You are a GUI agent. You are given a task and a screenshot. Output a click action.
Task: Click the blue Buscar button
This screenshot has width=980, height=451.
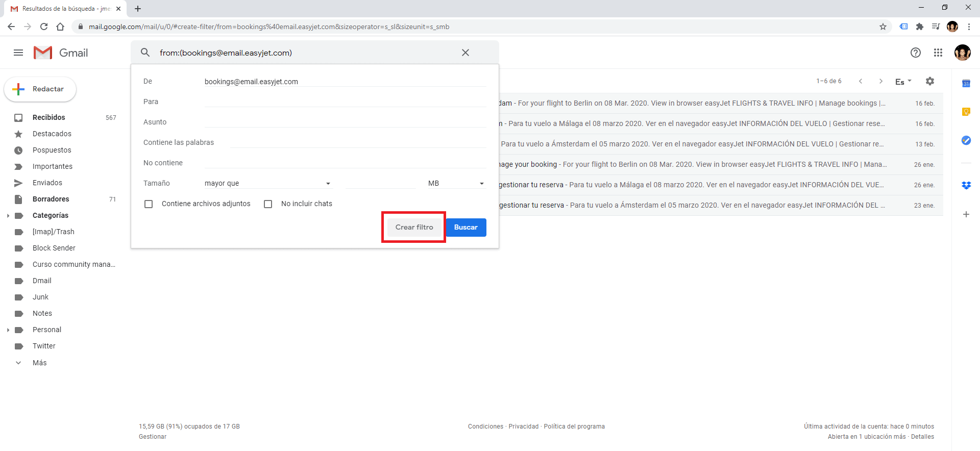466,228
